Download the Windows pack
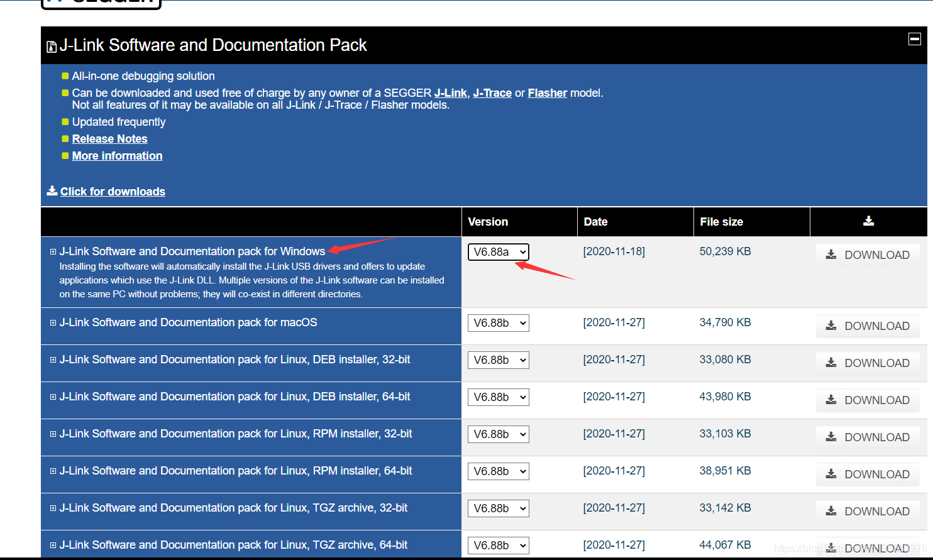This screenshot has width=933, height=560. [868, 255]
